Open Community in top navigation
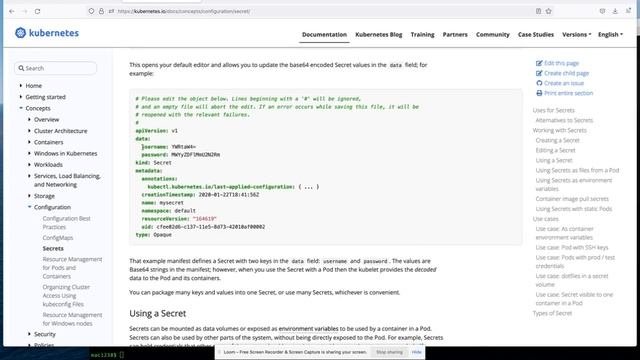 coord(493,35)
